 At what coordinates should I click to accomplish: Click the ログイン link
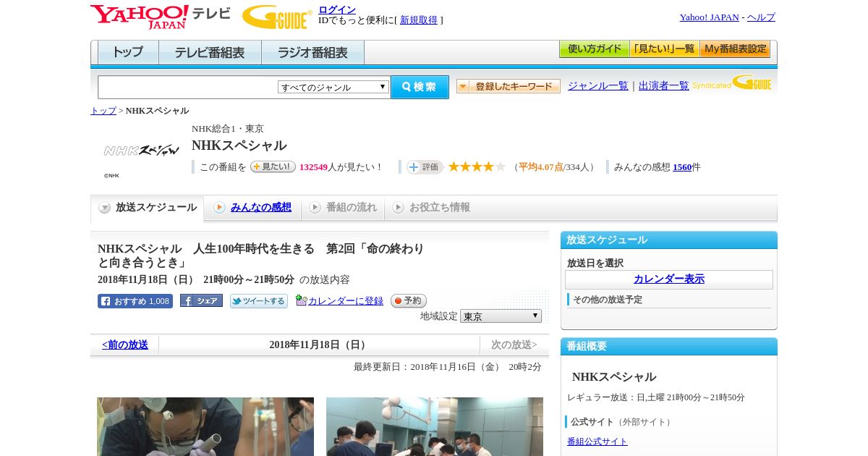point(337,9)
